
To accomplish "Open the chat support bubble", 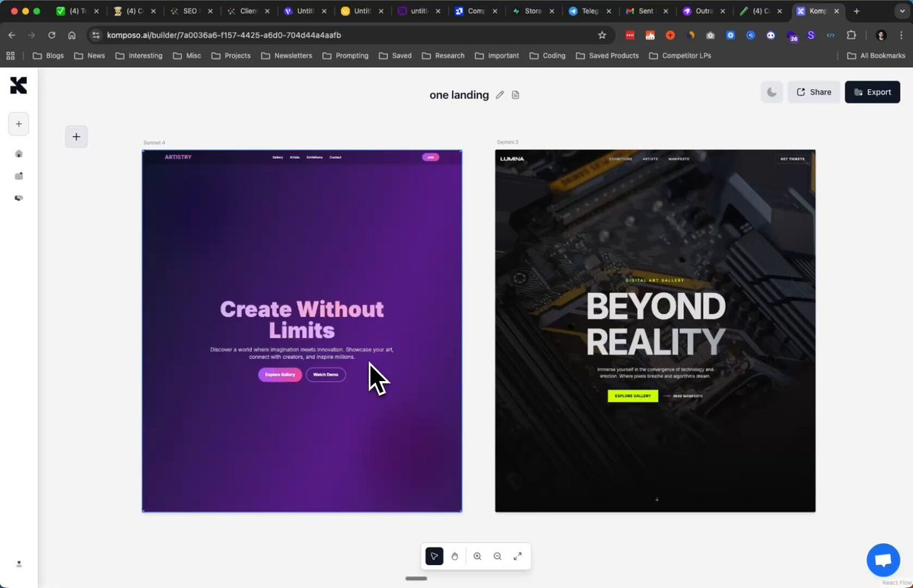I will pos(883,561).
